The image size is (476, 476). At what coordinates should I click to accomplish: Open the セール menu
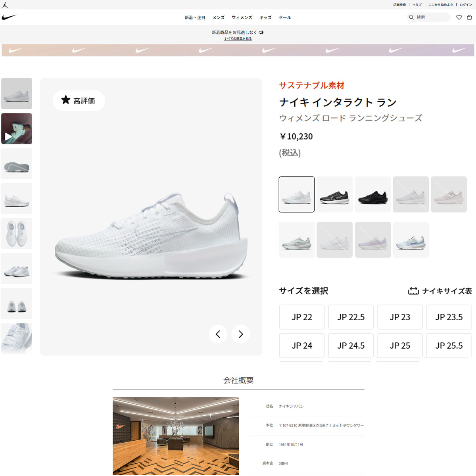285,17
